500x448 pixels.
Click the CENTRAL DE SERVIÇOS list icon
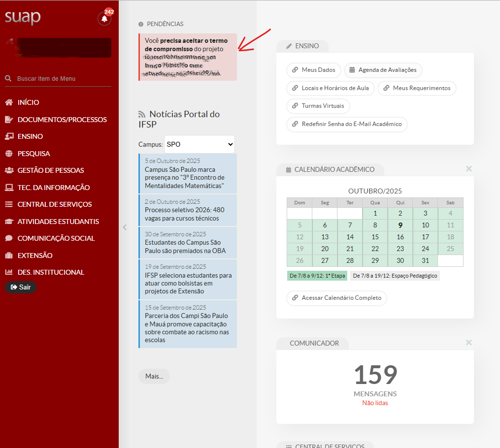tap(9, 204)
